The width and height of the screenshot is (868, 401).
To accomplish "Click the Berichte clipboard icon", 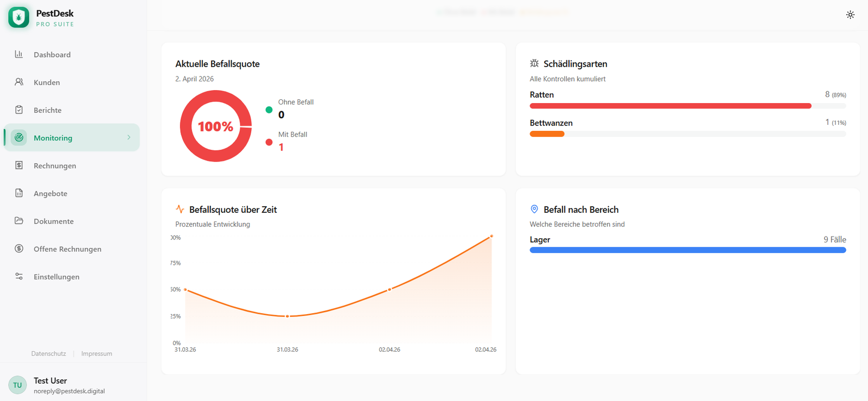I will (x=19, y=110).
